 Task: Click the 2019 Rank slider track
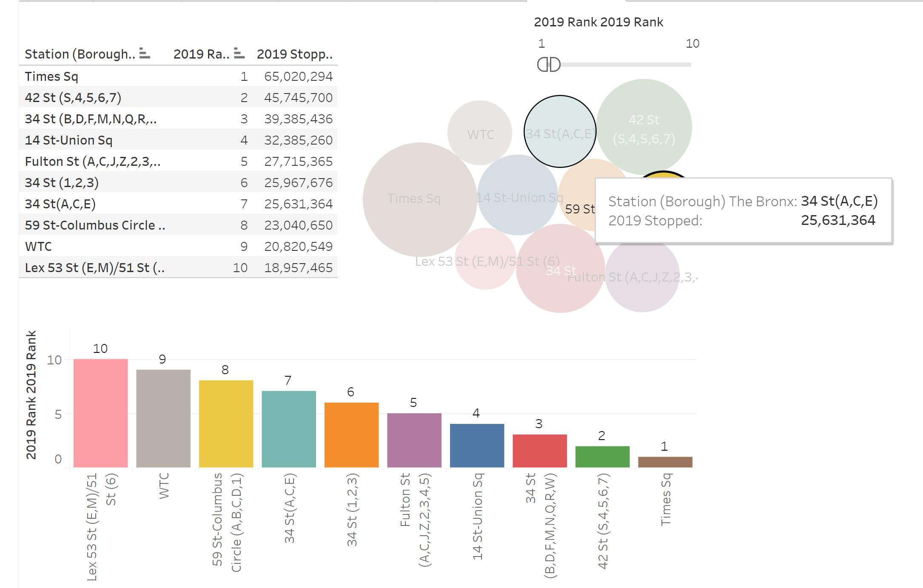coord(625,65)
